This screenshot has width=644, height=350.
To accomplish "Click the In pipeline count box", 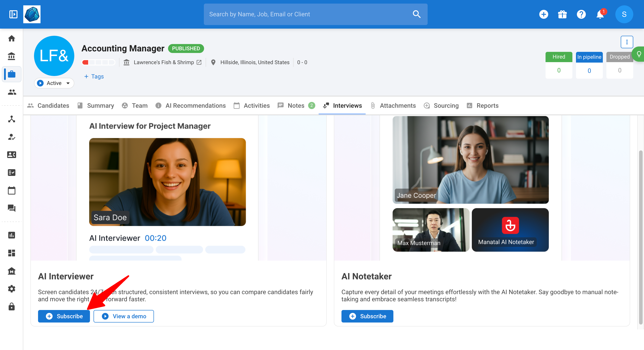I will click(589, 65).
